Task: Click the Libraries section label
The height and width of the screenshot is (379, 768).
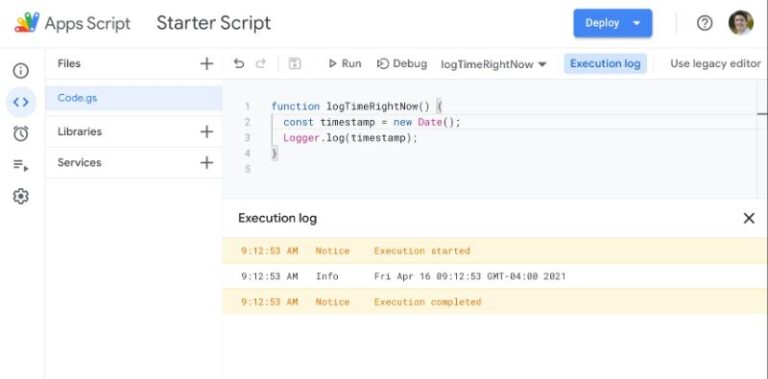Action: tap(80, 131)
